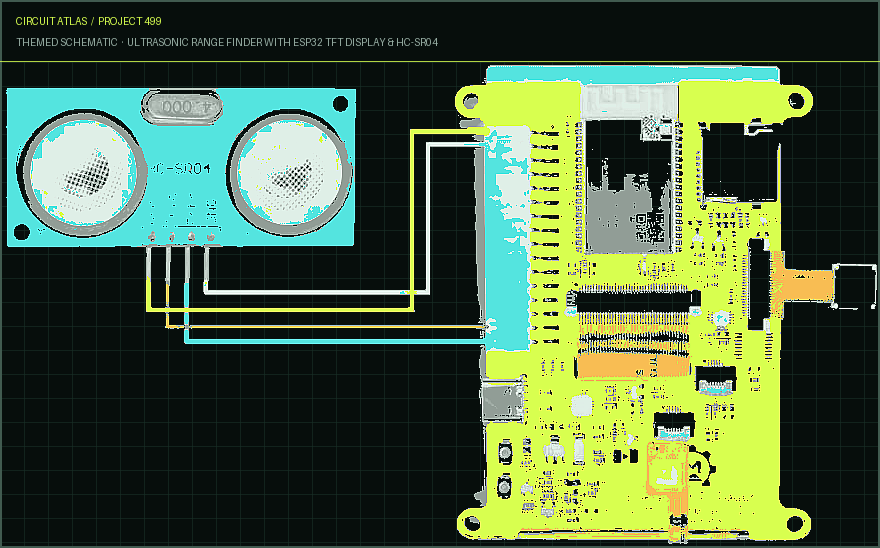The width and height of the screenshot is (880, 548).
Task: Click the third HC-SR04 header pin
Action: pyautogui.click(x=191, y=238)
